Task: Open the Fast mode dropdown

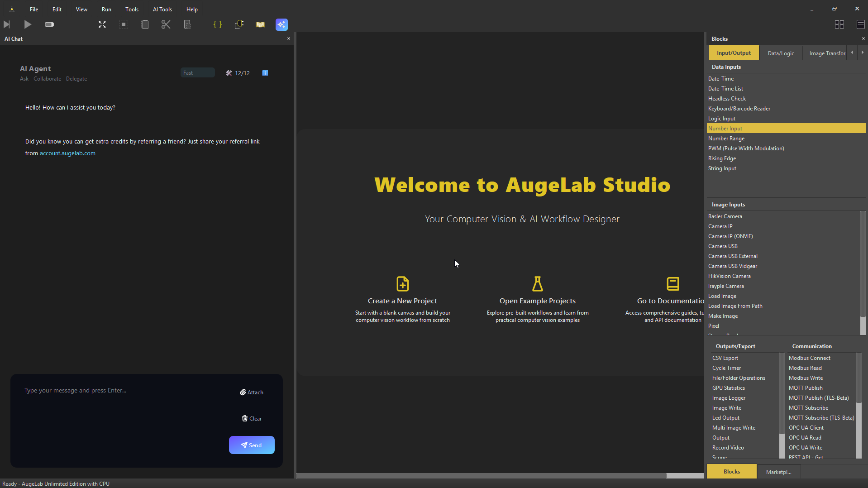Action: [197, 73]
